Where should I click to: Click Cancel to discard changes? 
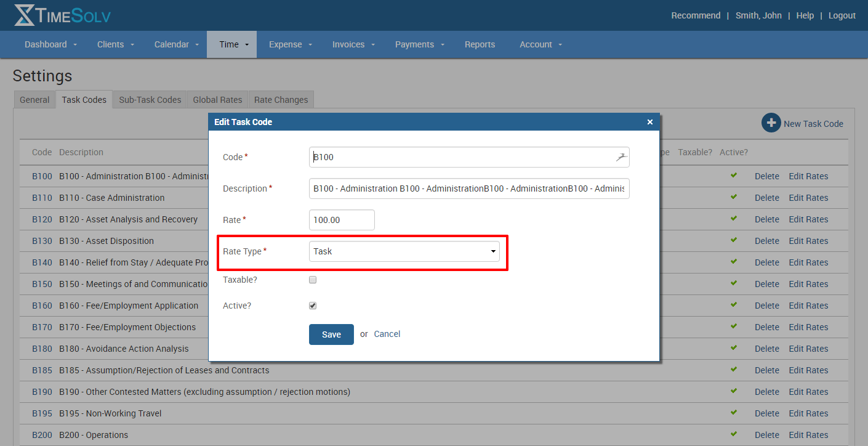[387, 333]
